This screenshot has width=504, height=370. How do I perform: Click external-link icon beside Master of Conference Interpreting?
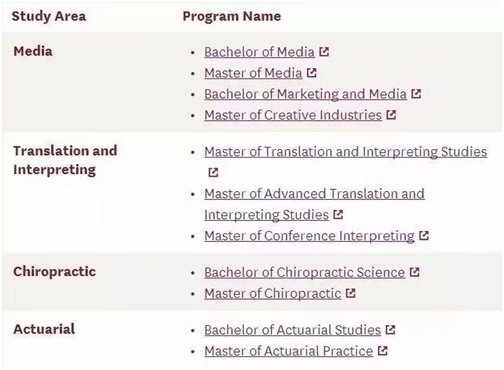pos(424,236)
